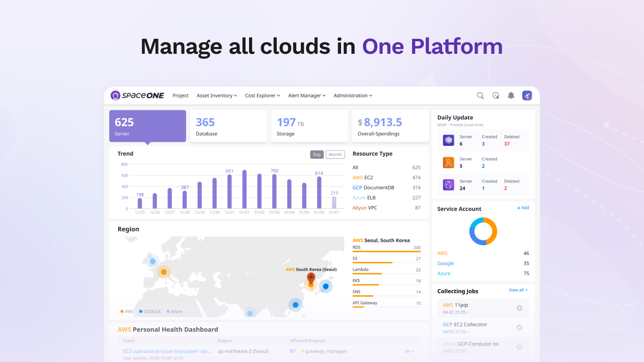644x362 pixels.
Task: Click the ap-northeast-2 (Seoul) region cell
Action: click(x=243, y=351)
